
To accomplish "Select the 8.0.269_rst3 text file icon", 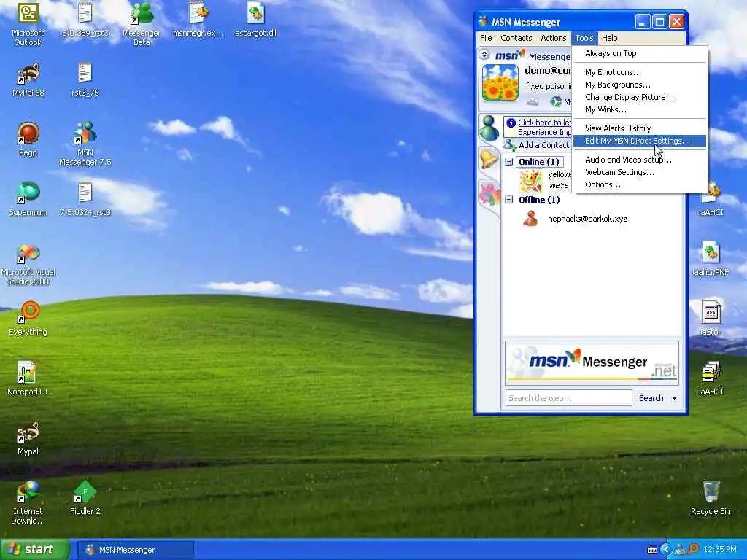I will coord(85,21).
